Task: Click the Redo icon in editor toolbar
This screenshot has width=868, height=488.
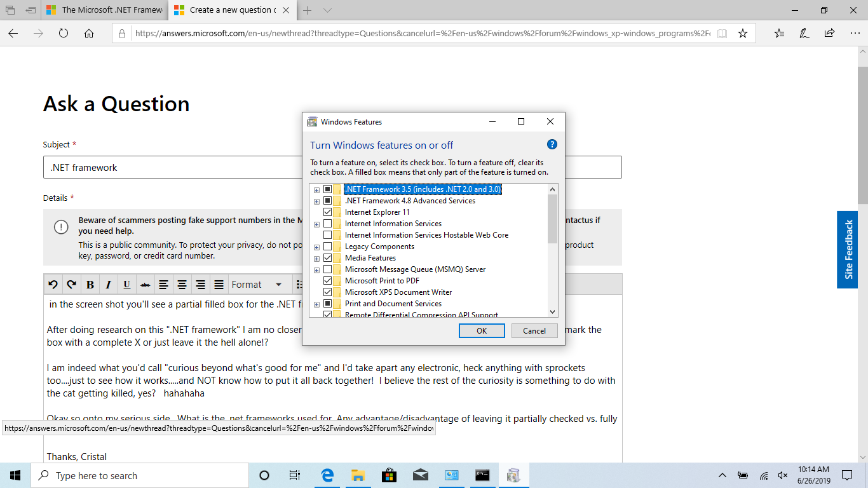Action: coord(72,284)
